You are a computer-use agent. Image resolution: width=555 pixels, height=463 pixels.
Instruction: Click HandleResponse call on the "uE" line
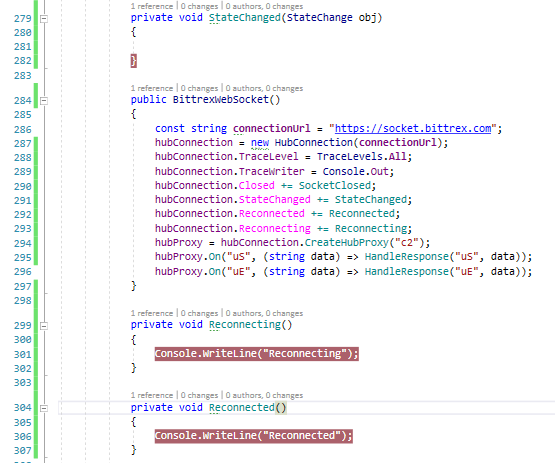(406, 271)
